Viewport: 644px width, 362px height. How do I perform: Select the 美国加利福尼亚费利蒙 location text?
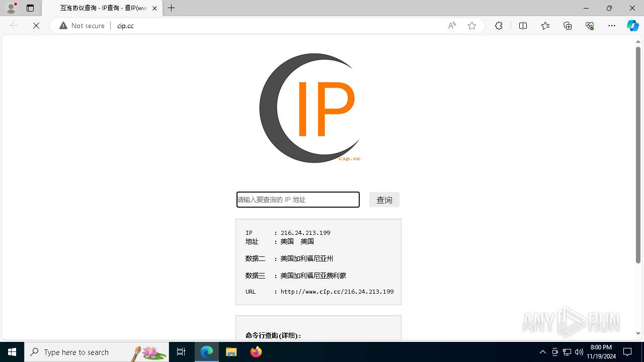click(313, 276)
